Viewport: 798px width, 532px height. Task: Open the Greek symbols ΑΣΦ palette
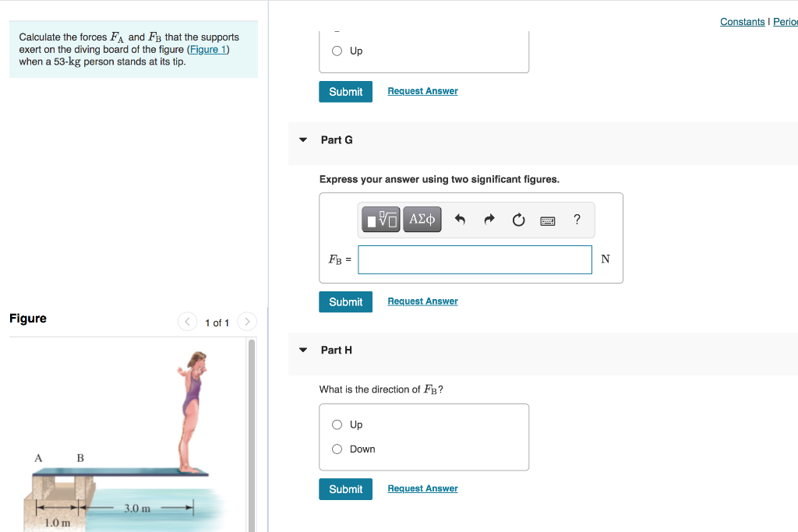pos(422,219)
